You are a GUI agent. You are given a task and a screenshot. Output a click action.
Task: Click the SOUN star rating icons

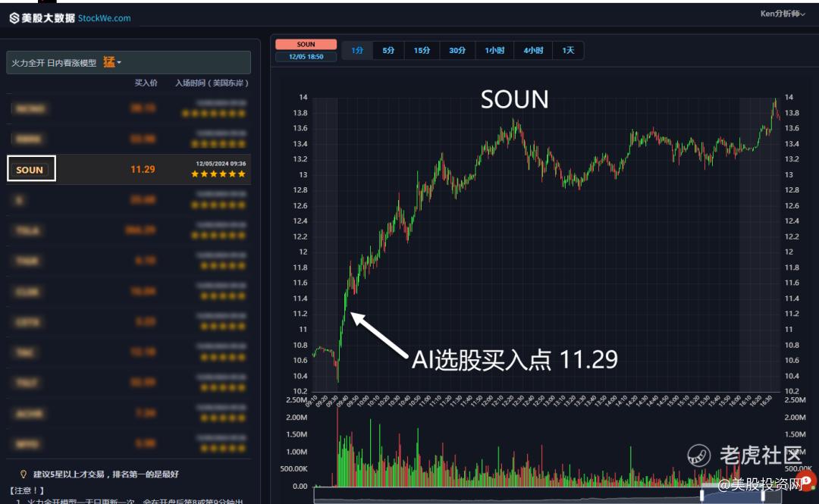(218, 174)
